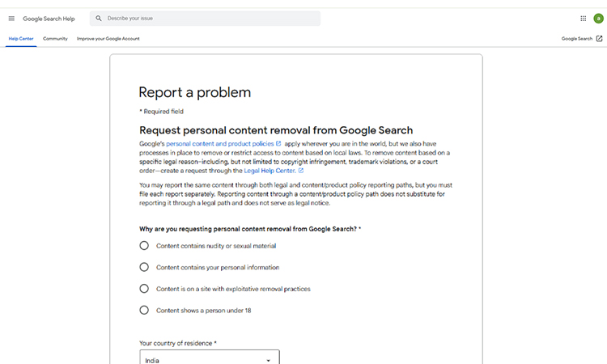Go to Improve your Google Account tab
The image size is (607, 364).
[108, 38]
